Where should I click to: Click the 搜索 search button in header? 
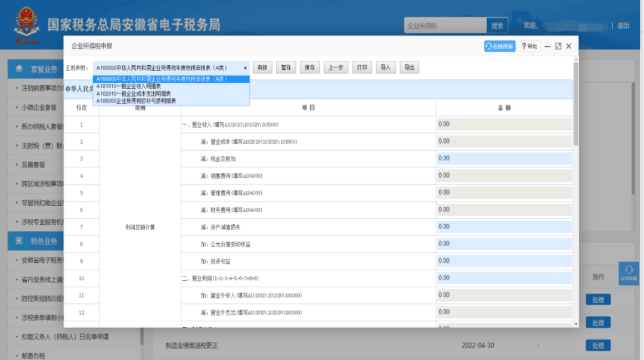(497, 26)
